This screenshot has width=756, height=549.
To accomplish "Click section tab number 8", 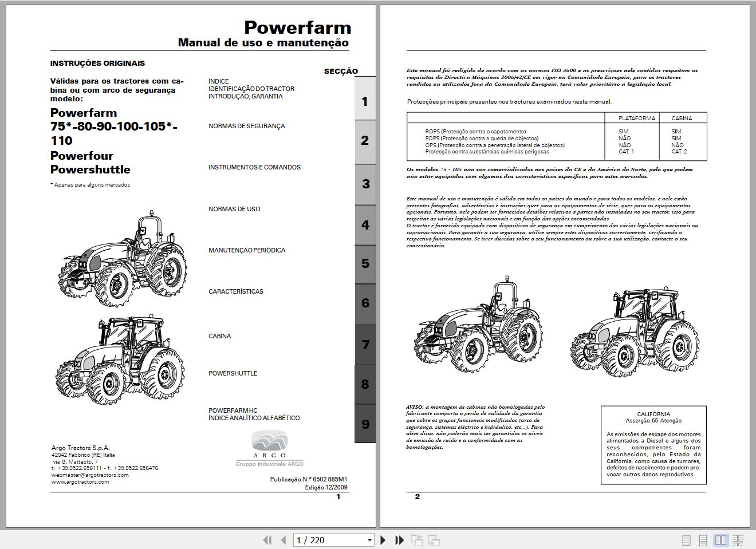I will (365, 384).
